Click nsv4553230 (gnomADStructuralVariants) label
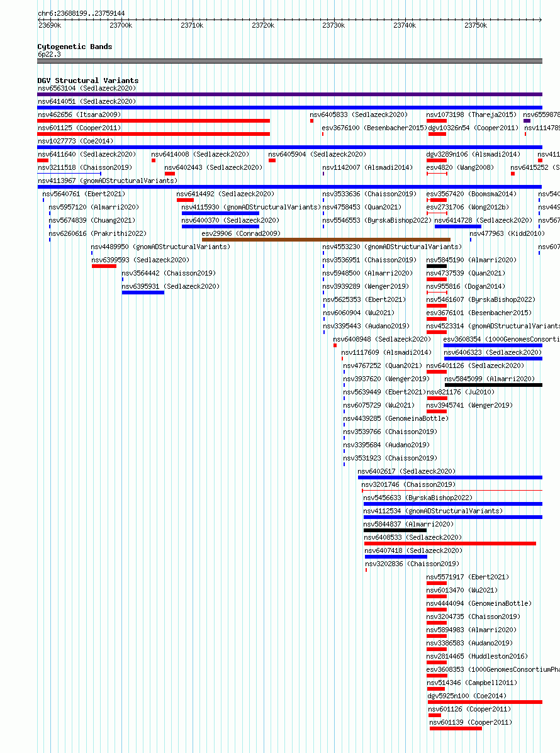Viewport: 560px width, 753px height. coord(393,247)
